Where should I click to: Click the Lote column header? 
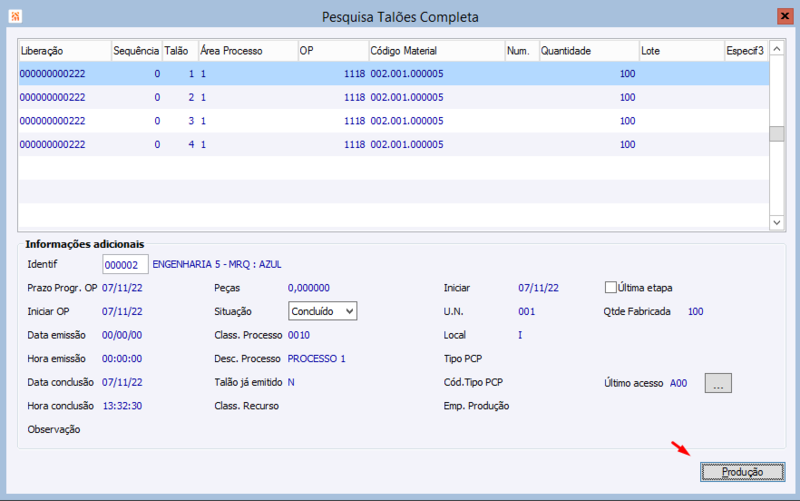[682, 51]
